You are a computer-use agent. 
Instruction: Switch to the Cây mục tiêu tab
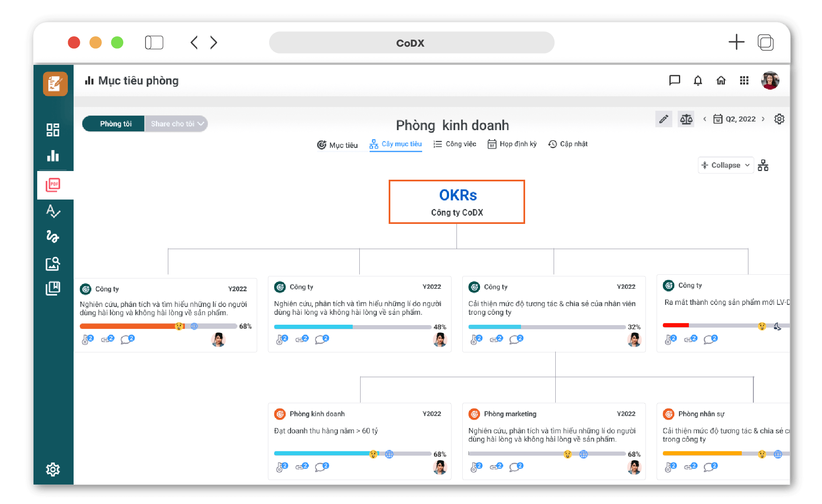click(396, 144)
